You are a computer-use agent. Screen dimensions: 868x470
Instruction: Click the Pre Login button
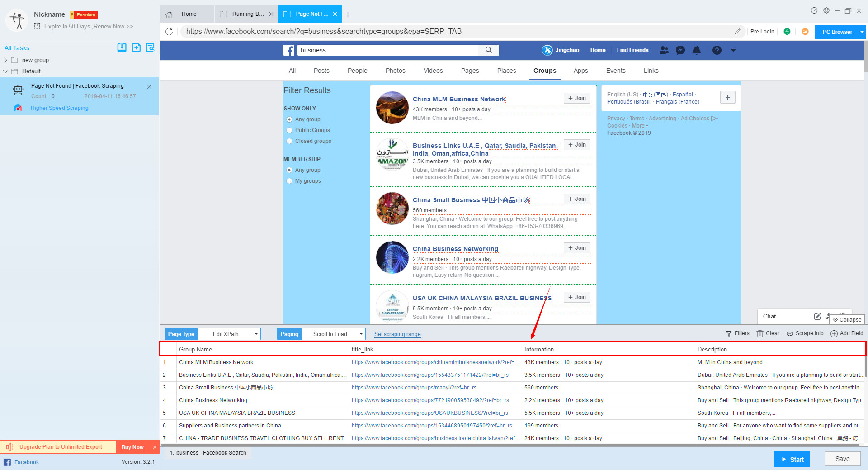762,32
